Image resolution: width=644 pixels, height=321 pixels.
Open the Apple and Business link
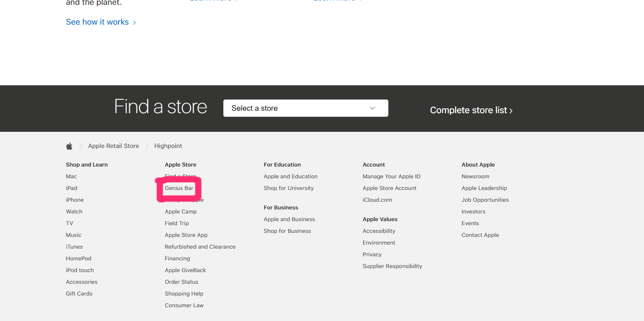pos(289,219)
